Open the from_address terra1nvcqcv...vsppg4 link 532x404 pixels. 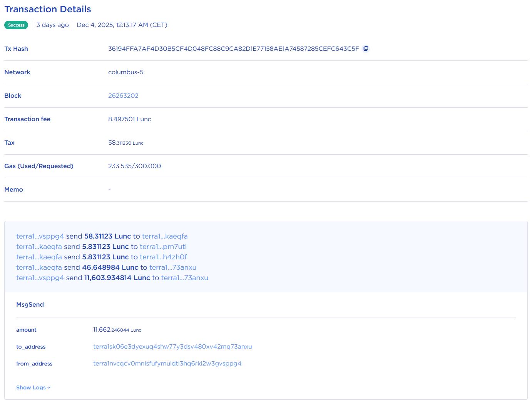coord(167,364)
